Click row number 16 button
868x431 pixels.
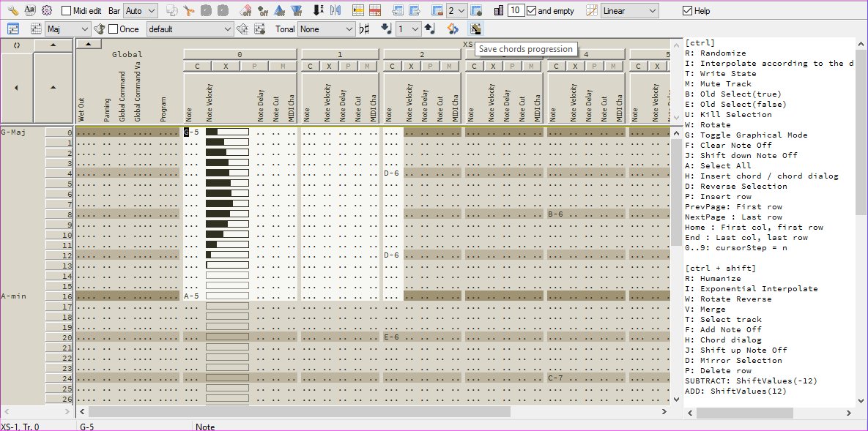click(59, 296)
